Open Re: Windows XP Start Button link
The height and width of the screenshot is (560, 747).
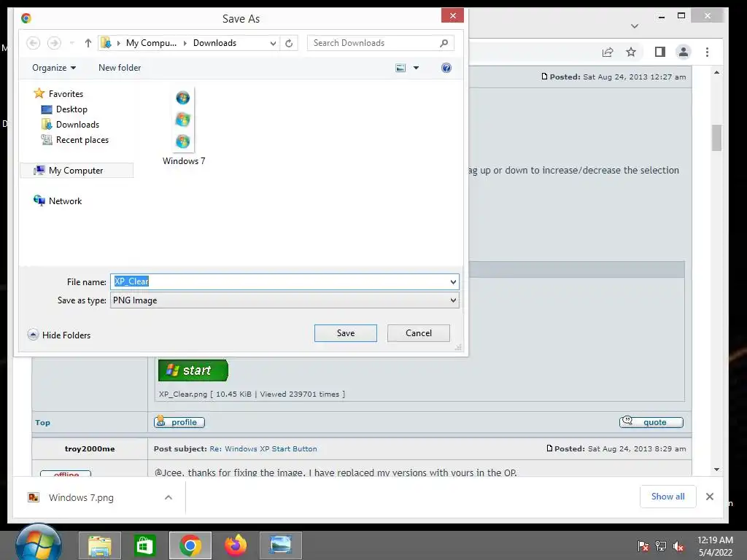pos(263,448)
